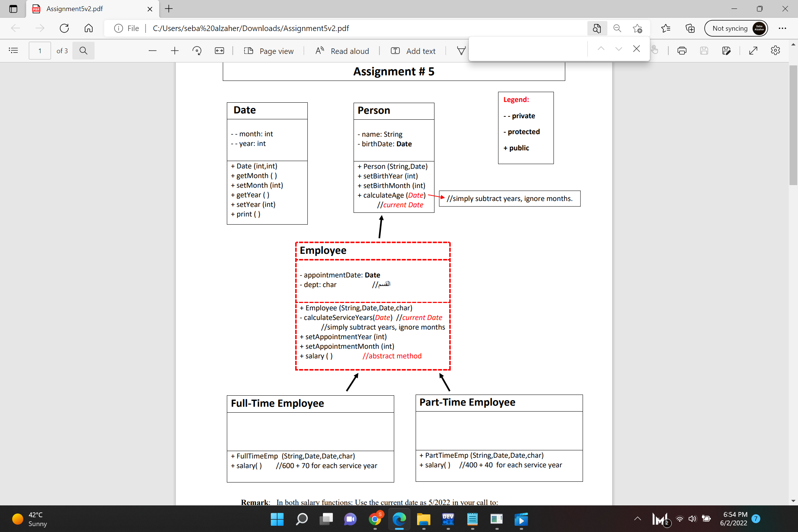This screenshot has height=532, width=798.
Task: Open the Page view options
Action: 269,51
